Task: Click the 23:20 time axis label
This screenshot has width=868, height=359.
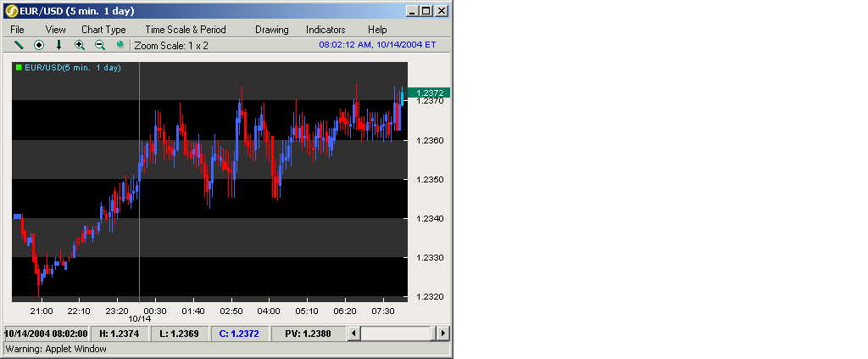Action: click(x=117, y=311)
